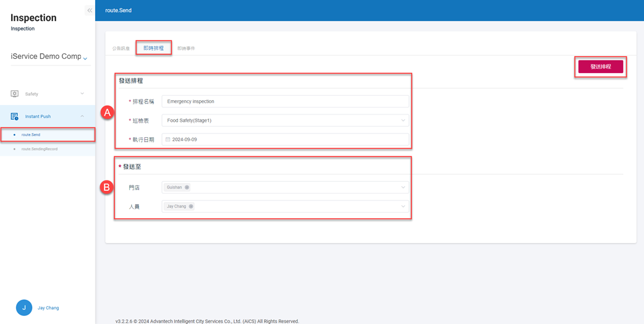
Task: Click the Guishan store tag
Action: coord(178,187)
